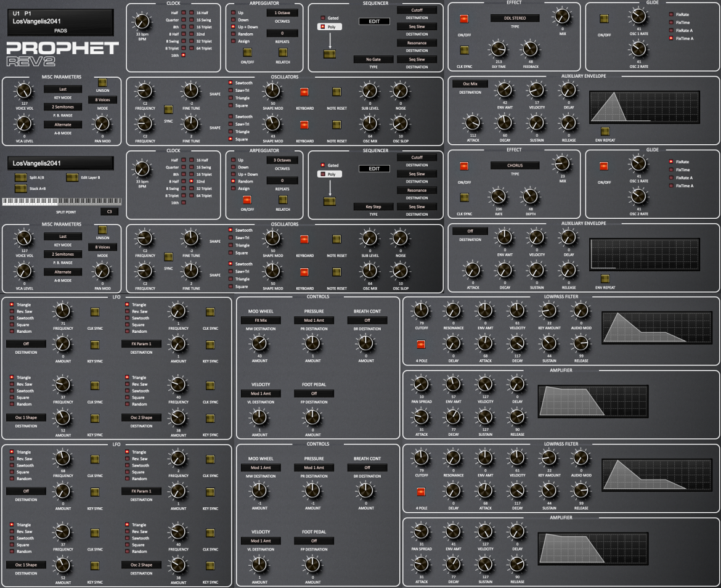Image resolution: width=721 pixels, height=588 pixels.
Task: Open the sequencer 'No Gate' type dropdown
Action: click(x=373, y=59)
